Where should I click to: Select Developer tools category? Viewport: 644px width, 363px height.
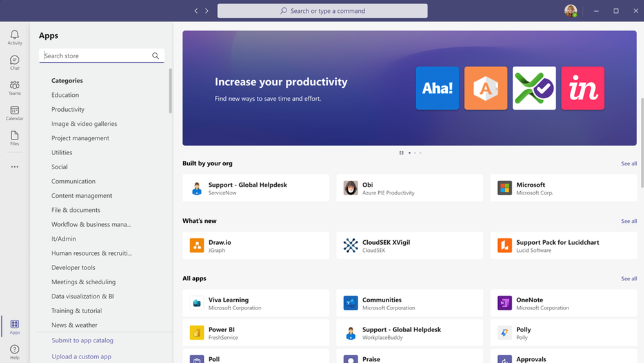click(73, 267)
